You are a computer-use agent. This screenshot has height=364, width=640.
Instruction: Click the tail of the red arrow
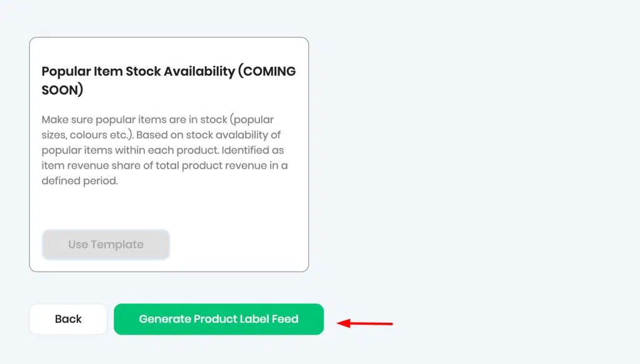386,324
